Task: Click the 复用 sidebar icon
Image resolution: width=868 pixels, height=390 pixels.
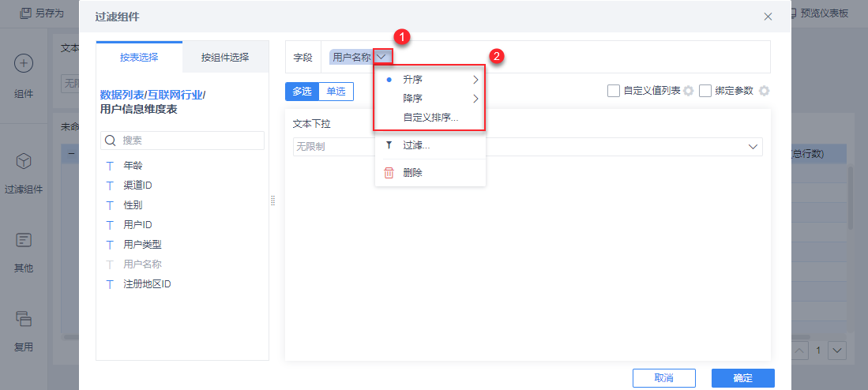Action: tap(24, 319)
